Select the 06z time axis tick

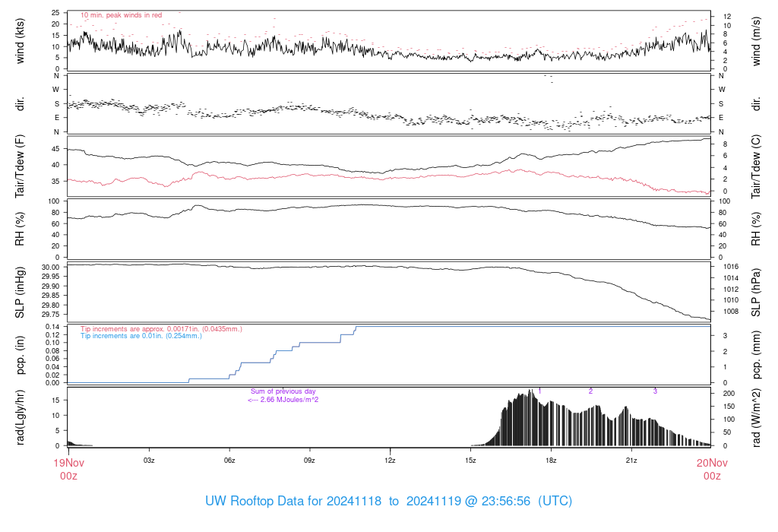coord(229,461)
